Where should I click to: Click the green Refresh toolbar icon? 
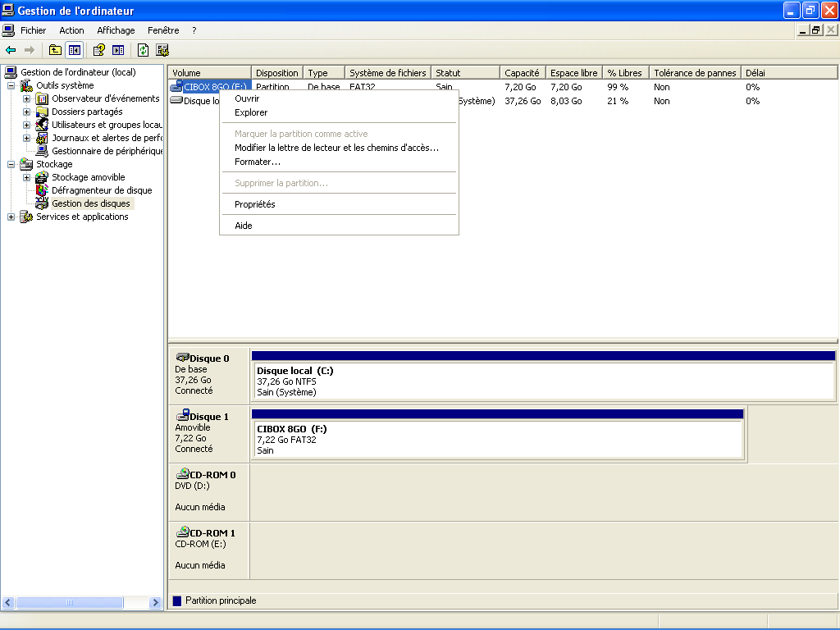[x=143, y=50]
